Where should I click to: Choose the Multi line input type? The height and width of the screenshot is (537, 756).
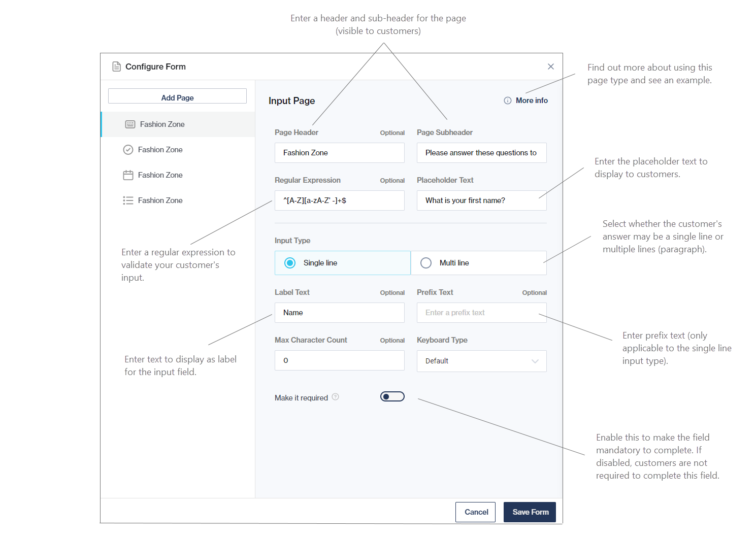[426, 263]
